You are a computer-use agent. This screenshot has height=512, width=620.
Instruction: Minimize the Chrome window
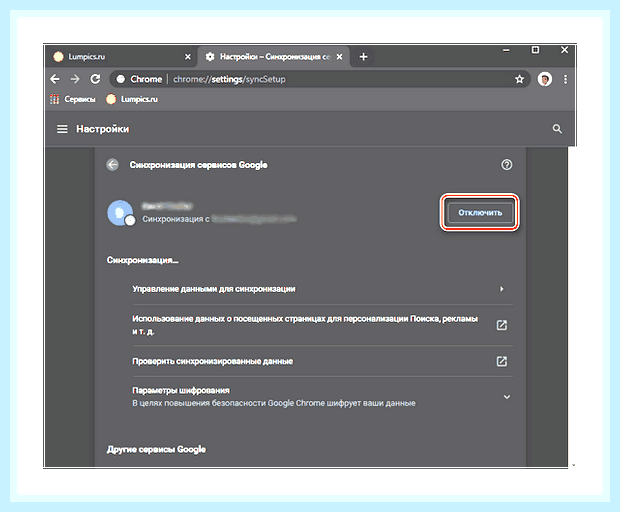(506, 51)
